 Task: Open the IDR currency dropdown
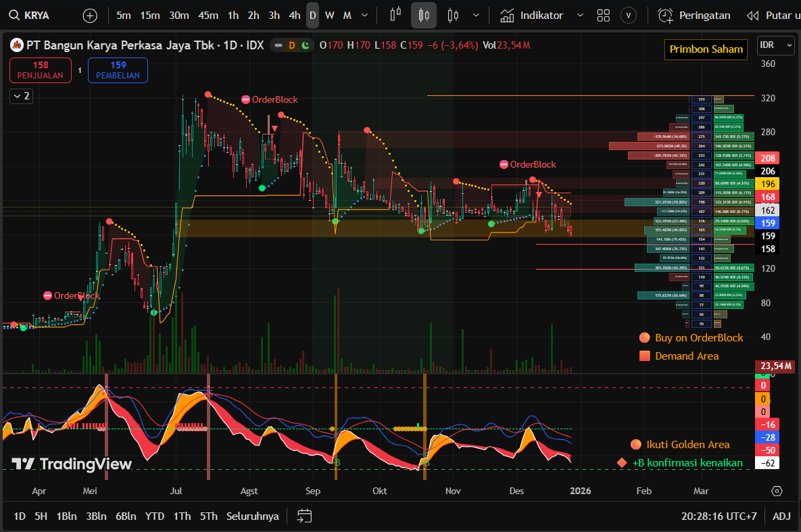point(775,45)
